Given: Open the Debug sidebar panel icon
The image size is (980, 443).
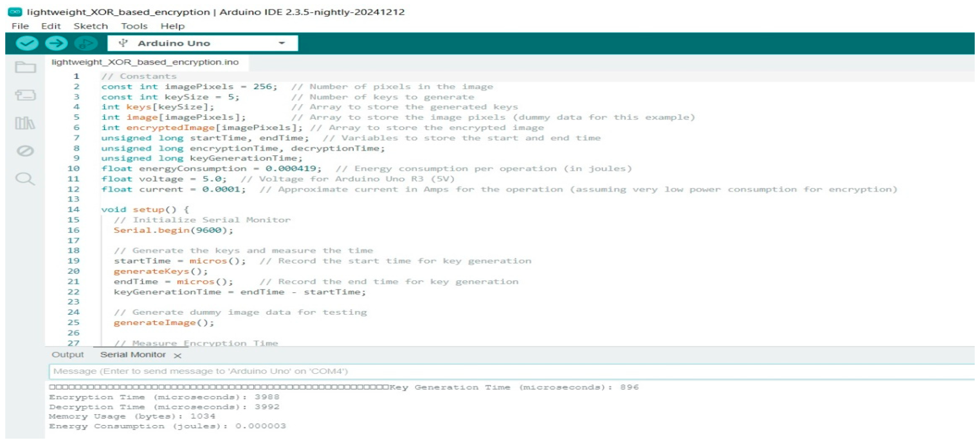Looking at the screenshot, I should pyautogui.click(x=25, y=151).
